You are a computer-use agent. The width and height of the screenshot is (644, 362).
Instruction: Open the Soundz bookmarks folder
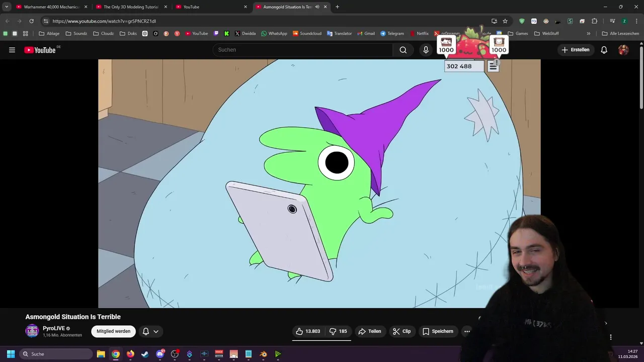coord(76,34)
